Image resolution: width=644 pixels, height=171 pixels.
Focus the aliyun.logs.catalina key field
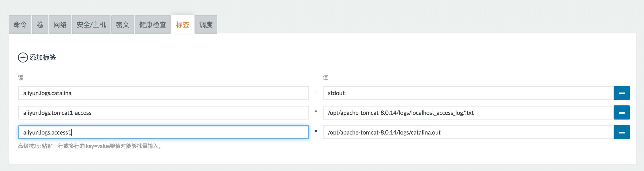[x=164, y=93]
